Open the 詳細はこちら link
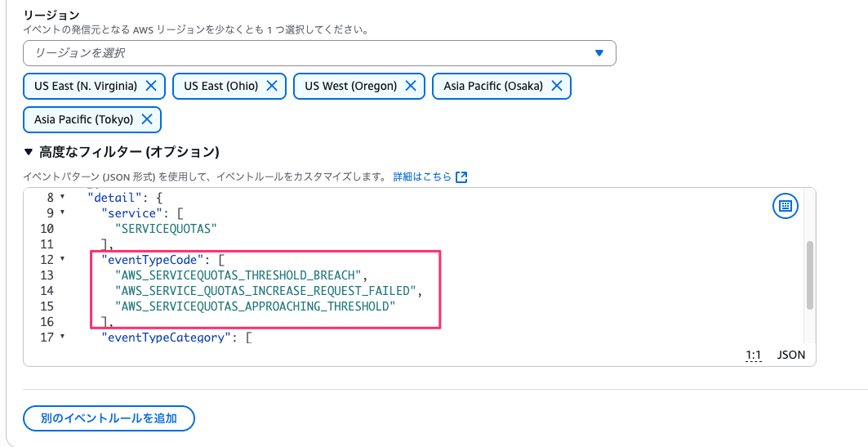This screenshot has width=868, height=447. (x=421, y=177)
